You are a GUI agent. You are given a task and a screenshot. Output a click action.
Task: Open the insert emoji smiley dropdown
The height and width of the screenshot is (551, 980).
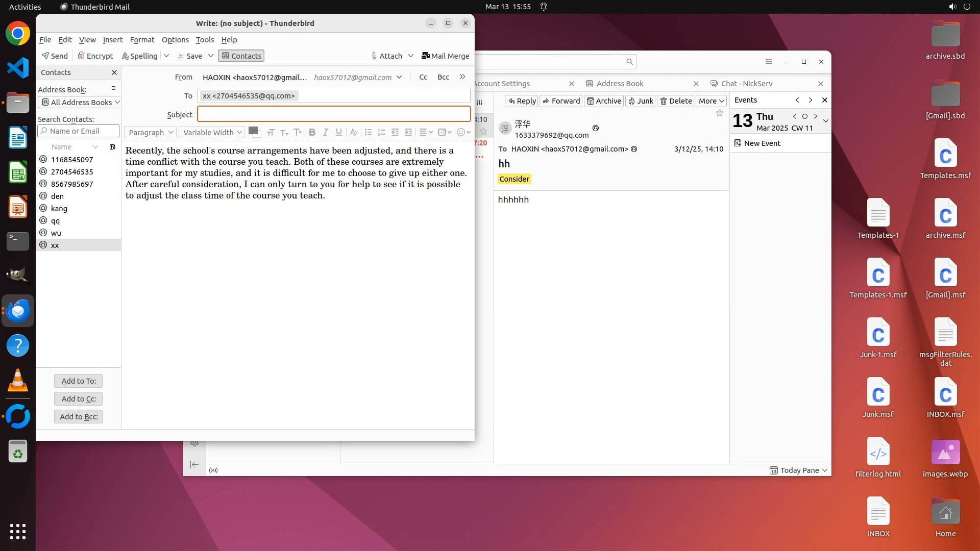(463, 132)
